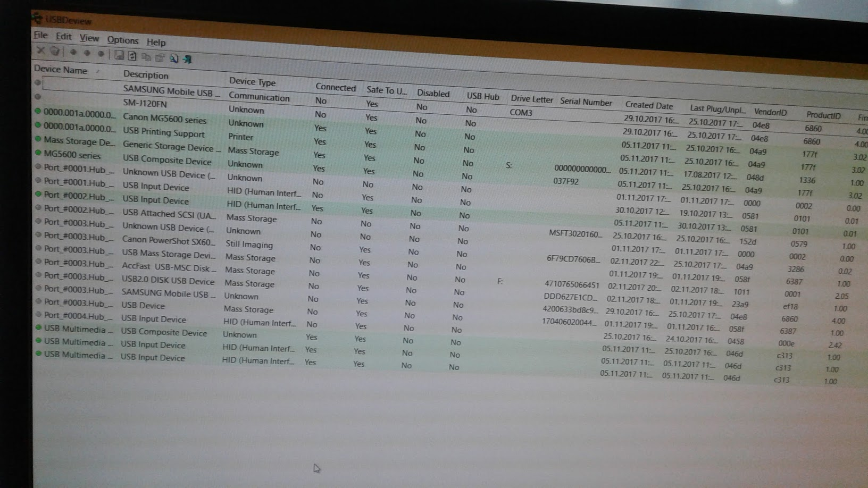Viewport: 868px width, 488px height.
Task: Select the SM-J120FN description cell
Action: [x=145, y=103]
